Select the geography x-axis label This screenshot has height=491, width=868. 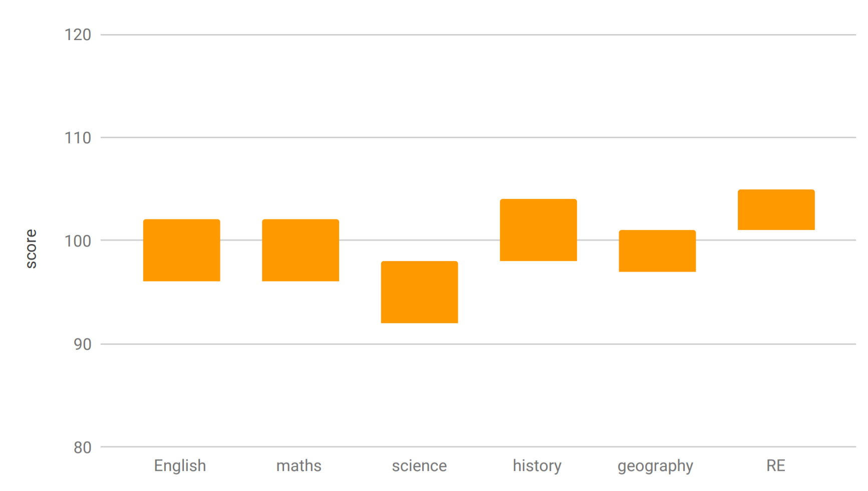pyautogui.click(x=655, y=467)
